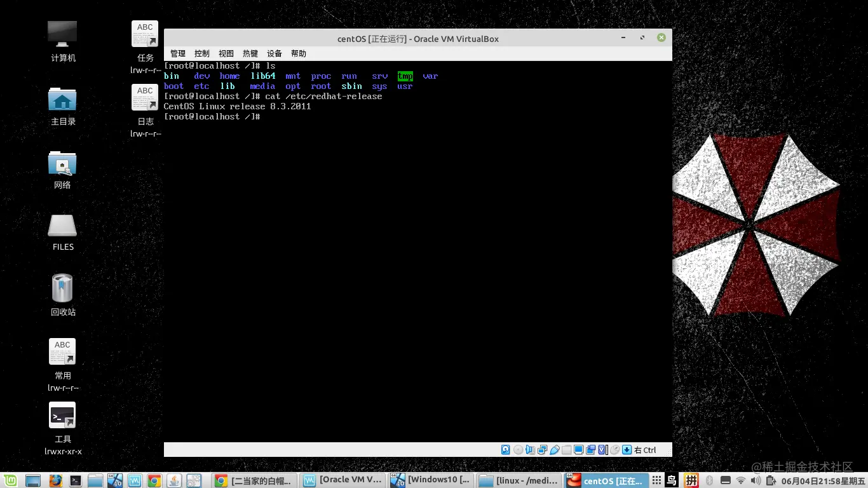Click the grid dots icon in the system tray

pyautogui.click(x=657, y=480)
